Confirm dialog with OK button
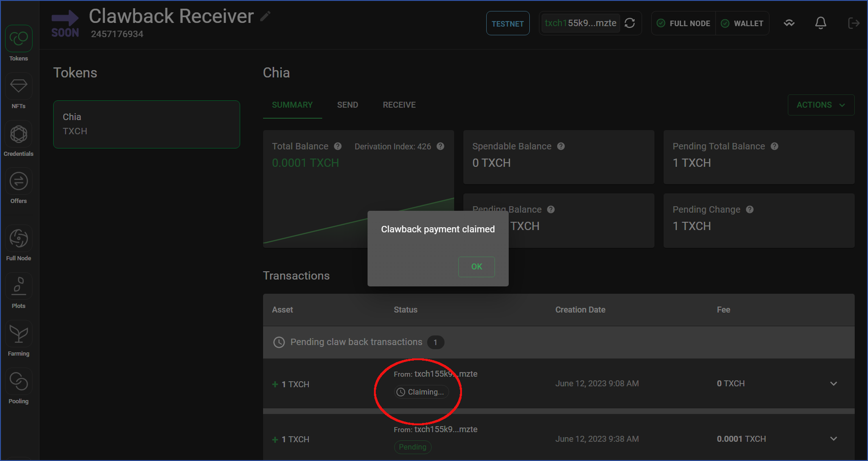The image size is (868, 461). 477,267
